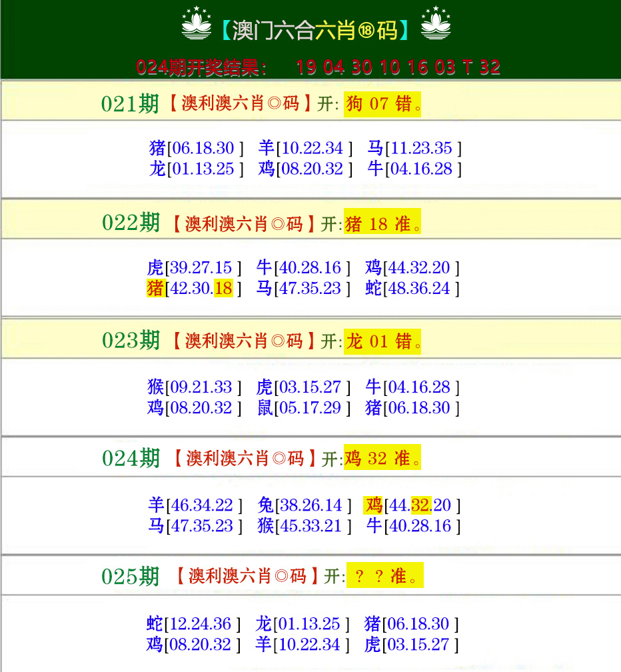Screen dimensions: 621x672
Task: Click 蛇[12.24.36] in the 025期 section
Action: click(x=194, y=625)
